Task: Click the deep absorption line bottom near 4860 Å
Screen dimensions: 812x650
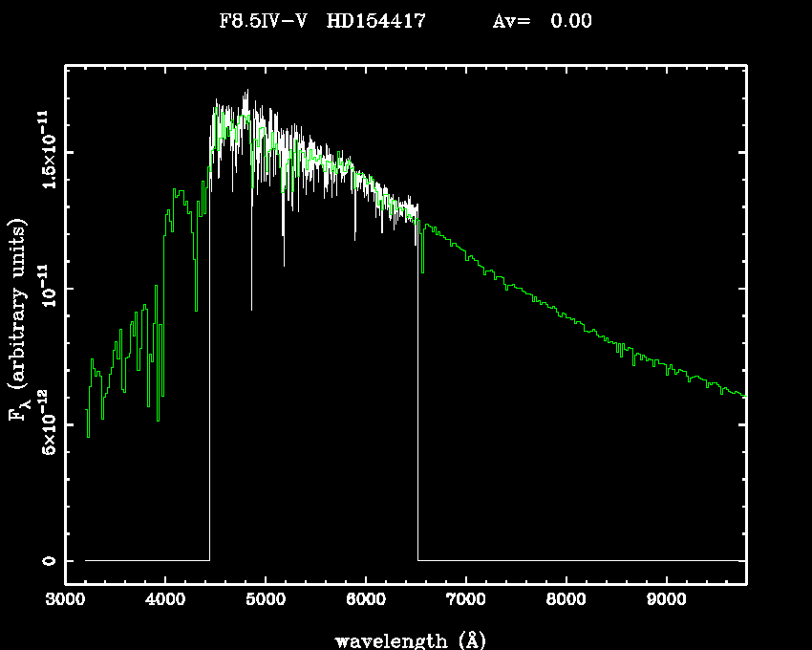Action: [251, 306]
